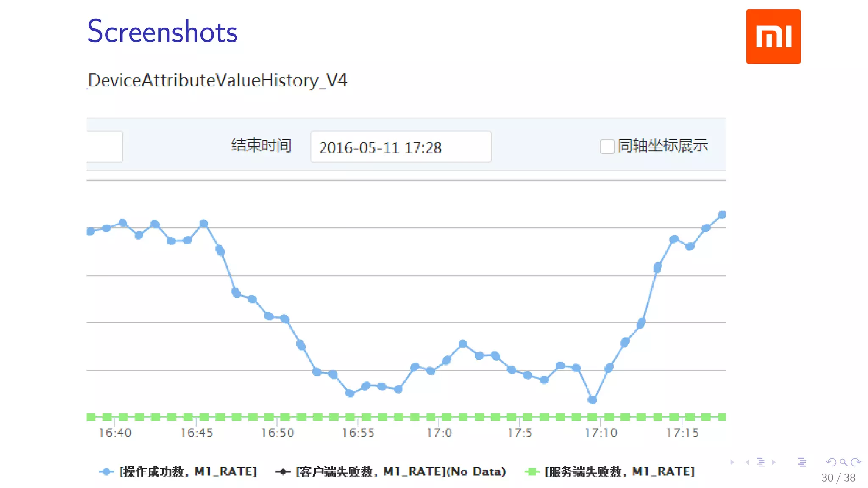868x488 pixels.
Task: Click the Xiaomi MI logo
Action: tap(773, 36)
